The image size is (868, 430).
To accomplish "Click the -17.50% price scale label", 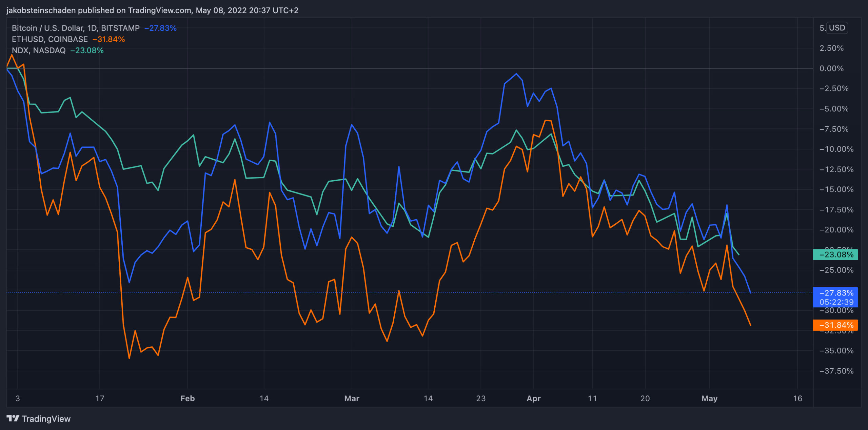I will coord(836,210).
